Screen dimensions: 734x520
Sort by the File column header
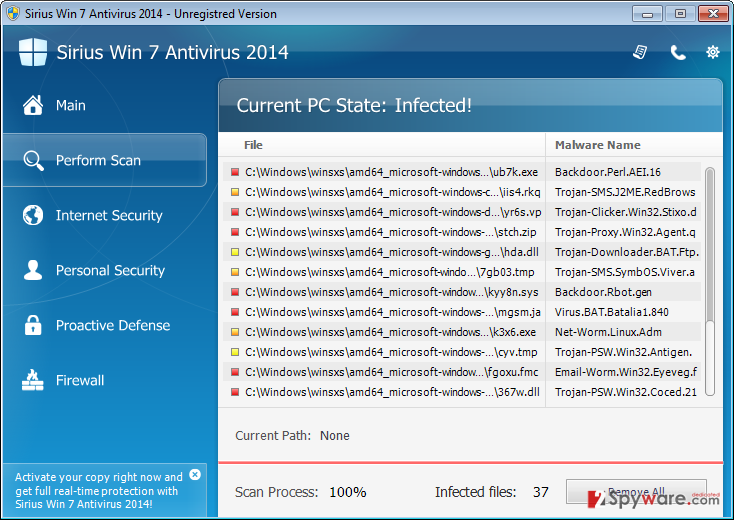click(253, 145)
